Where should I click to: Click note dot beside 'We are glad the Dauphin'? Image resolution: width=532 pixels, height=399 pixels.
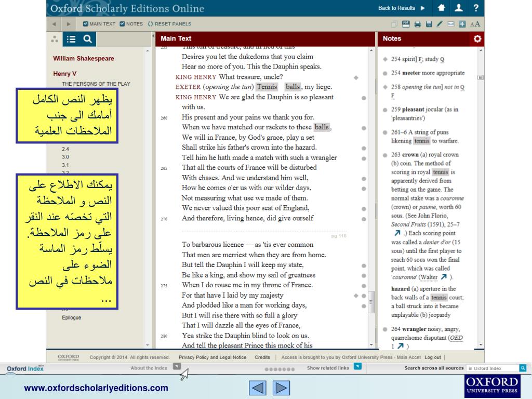click(x=364, y=98)
